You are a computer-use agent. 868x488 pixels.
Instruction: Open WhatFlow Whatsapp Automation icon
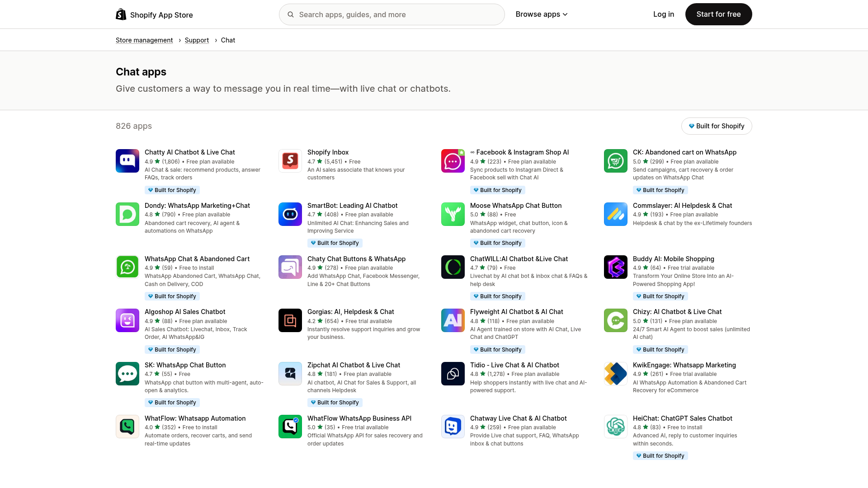127,427
